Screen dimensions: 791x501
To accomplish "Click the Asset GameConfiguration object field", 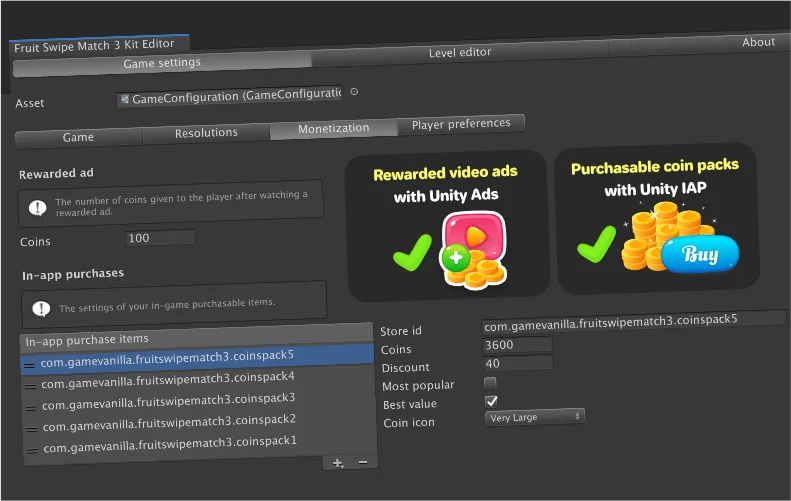I will 230,96.
